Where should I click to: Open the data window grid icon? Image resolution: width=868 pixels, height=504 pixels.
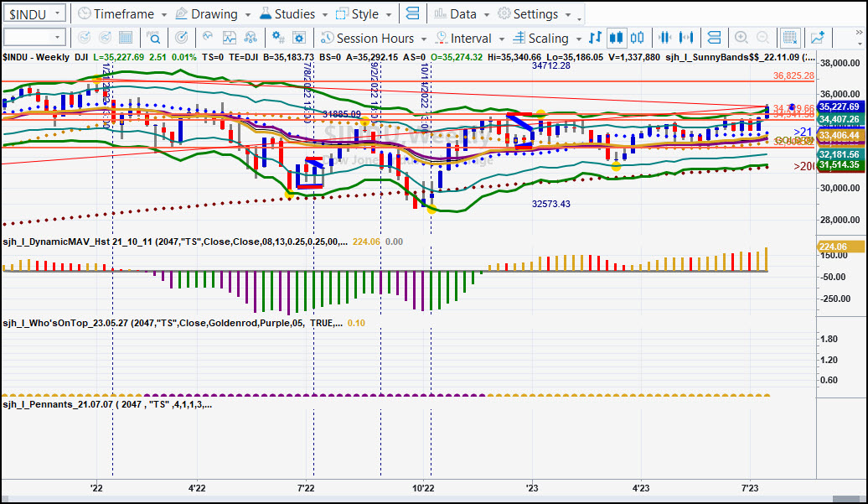click(x=126, y=38)
